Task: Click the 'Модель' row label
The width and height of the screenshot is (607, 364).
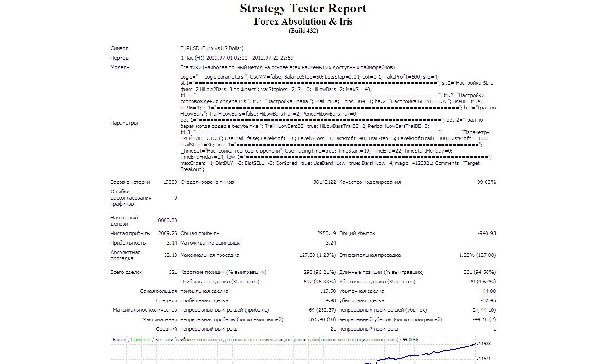Action: click(120, 67)
